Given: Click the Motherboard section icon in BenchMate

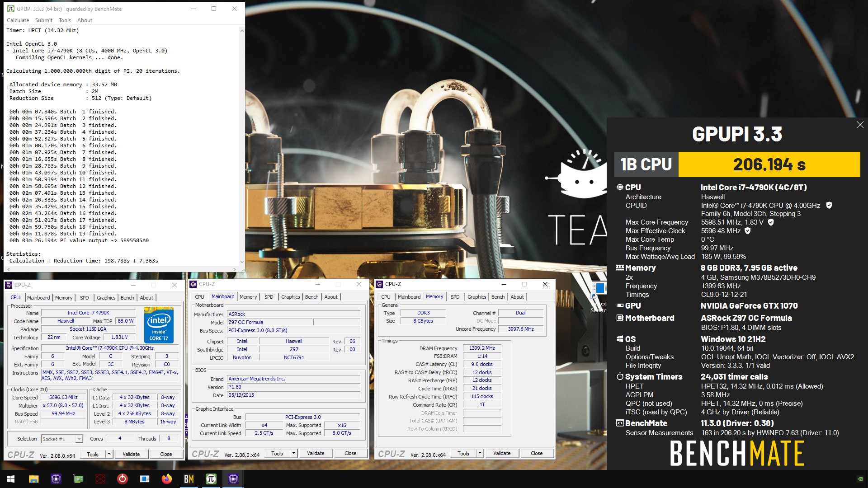Looking at the screenshot, I should point(620,318).
